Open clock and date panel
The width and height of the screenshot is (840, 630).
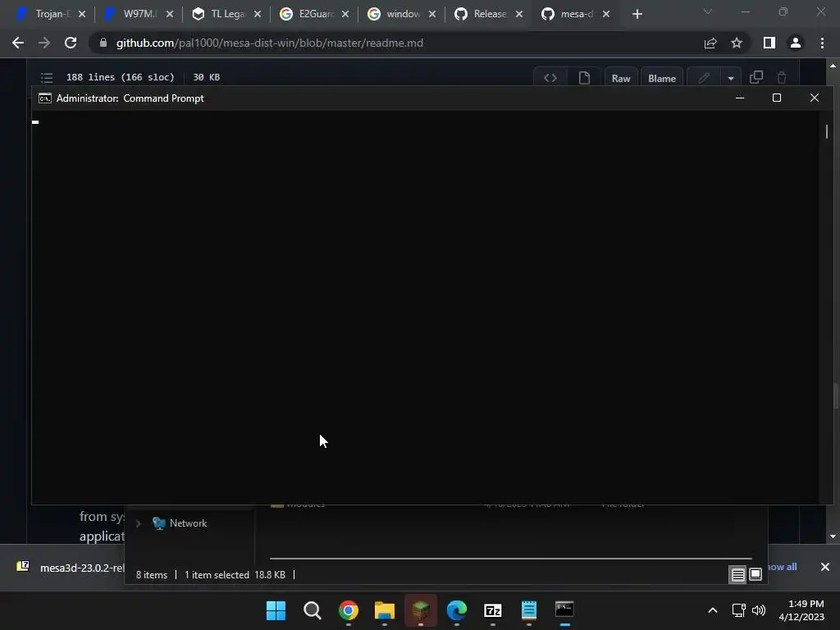(801, 610)
